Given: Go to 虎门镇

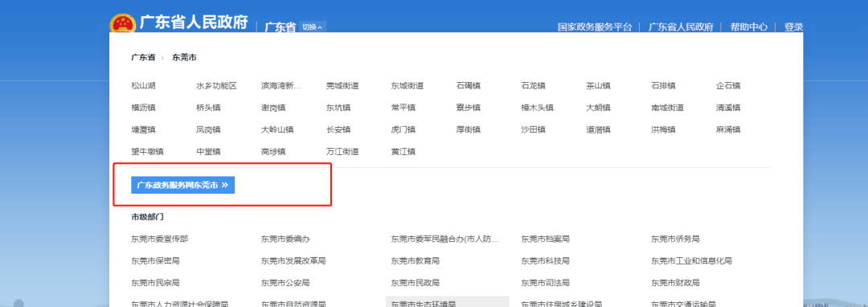Looking at the screenshot, I should (x=403, y=130).
